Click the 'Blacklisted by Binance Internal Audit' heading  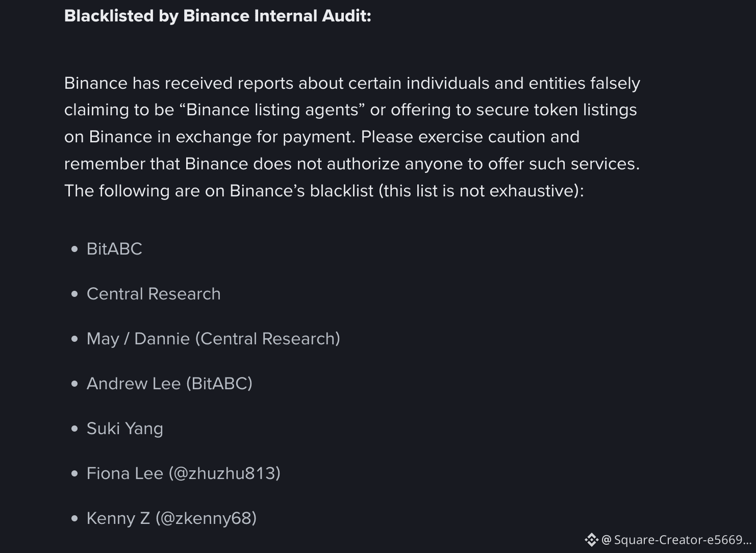tap(218, 16)
